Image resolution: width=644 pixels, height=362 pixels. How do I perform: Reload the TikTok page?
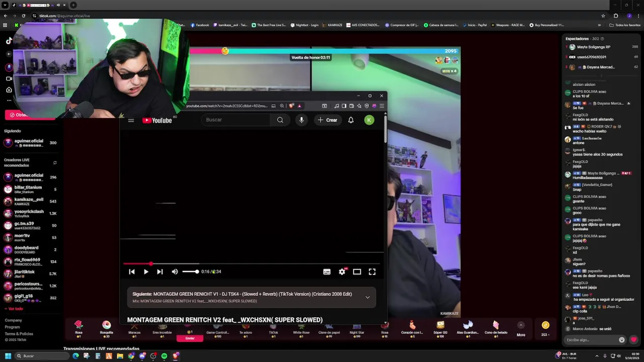click(23, 16)
